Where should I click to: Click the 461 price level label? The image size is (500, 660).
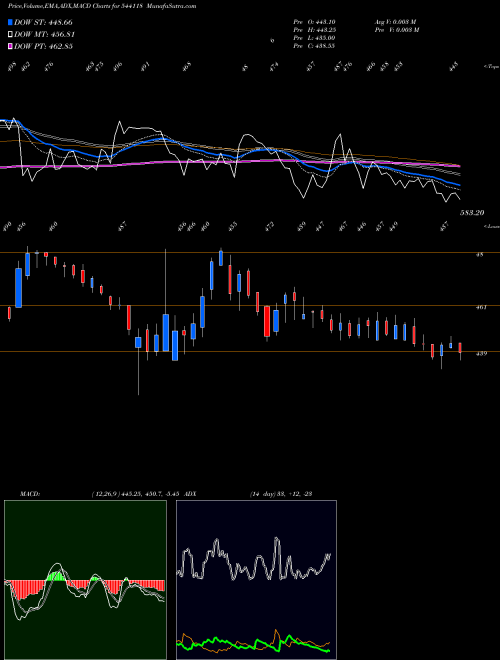point(481,307)
